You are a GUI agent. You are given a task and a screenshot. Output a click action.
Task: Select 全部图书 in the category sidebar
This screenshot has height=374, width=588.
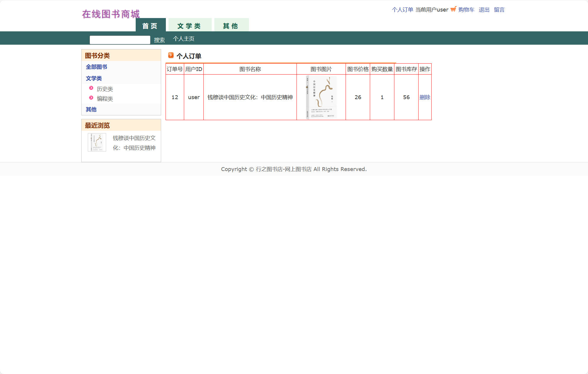pyautogui.click(x=96, y=67)
